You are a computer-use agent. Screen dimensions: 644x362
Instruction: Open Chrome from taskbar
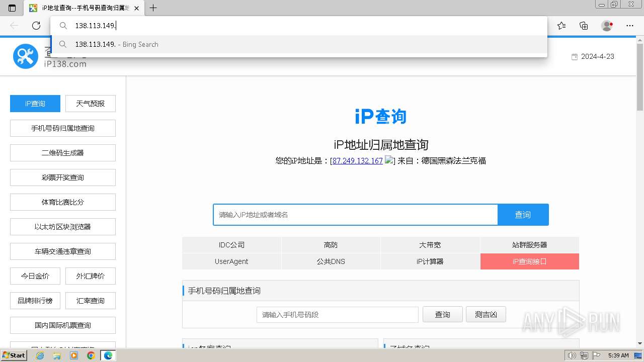tap(91, 355)
